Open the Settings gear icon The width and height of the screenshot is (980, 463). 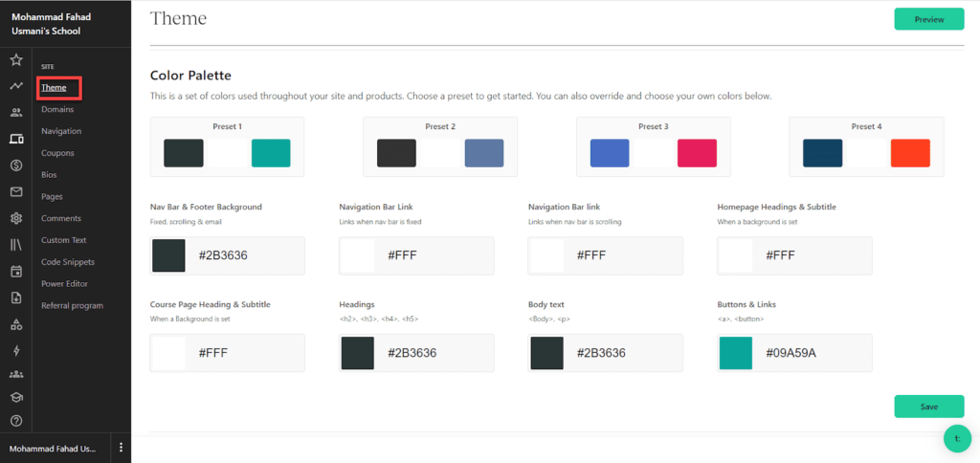point(16,218)
